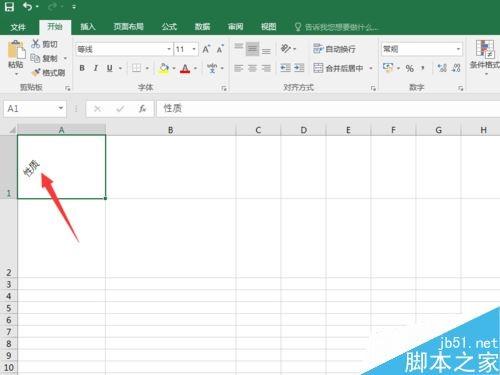Toggle Underline formatting
The image size is (500, 375).
(x=109, y=68)
